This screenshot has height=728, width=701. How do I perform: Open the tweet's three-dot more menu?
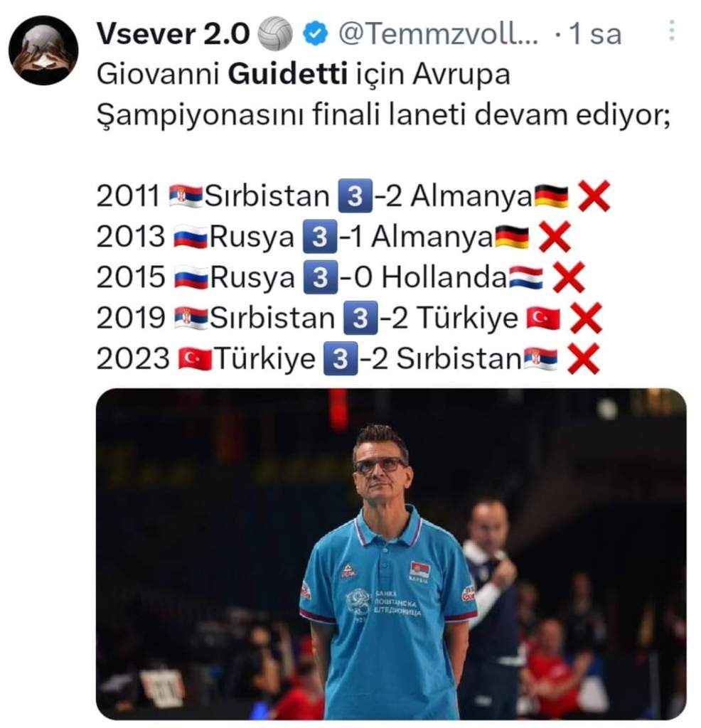671,31
